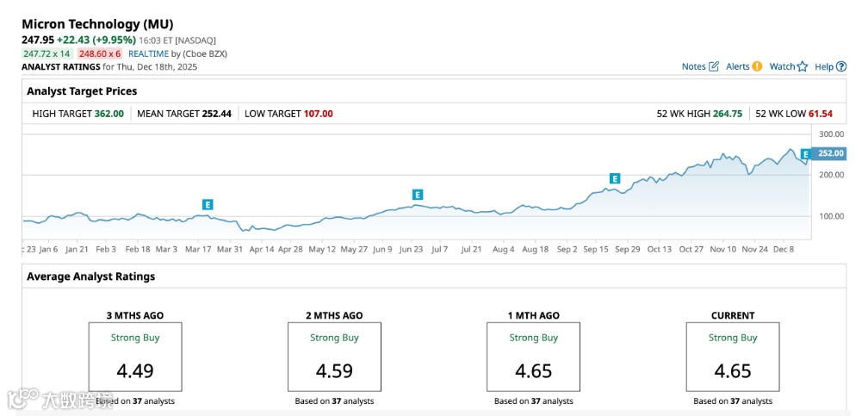Click the green bid quote 247.72 x 14
This screenshot has height=416, width=868.
(x=46, y=53)
